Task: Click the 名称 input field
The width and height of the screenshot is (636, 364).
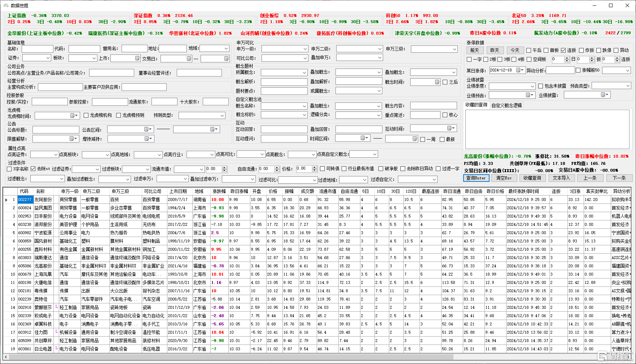Action: (x=38, y=49)
